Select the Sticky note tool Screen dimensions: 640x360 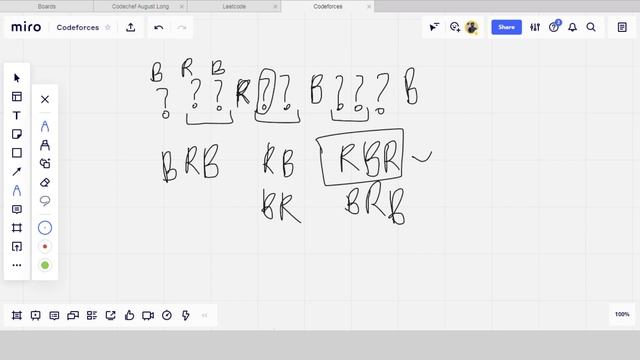[17, 134]
